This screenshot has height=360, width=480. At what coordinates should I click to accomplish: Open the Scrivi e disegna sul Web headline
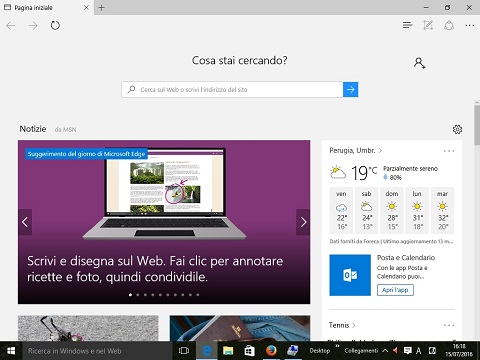155,269
